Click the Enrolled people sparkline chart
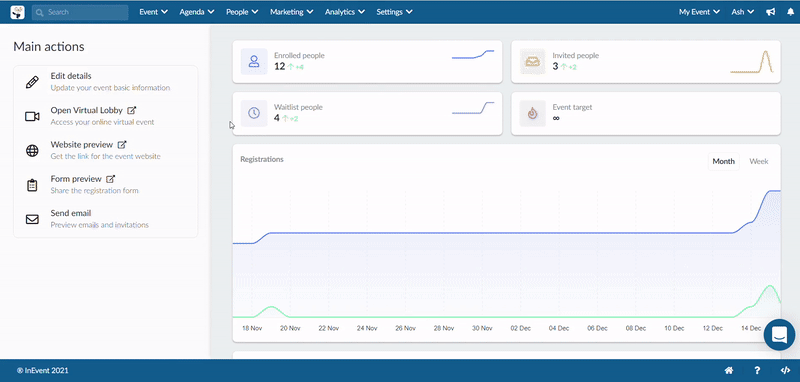 point(473,55)
